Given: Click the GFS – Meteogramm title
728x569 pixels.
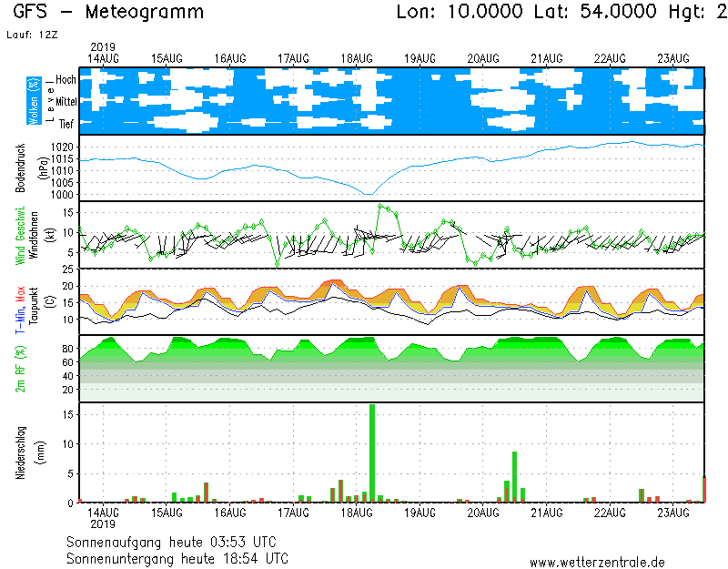Looking at the screenshot, I should pyautogui.click(x=108, y=13).
